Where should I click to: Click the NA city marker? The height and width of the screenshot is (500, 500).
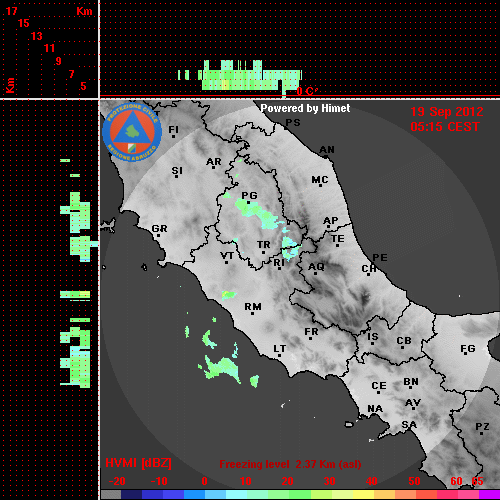pos(375,415)
